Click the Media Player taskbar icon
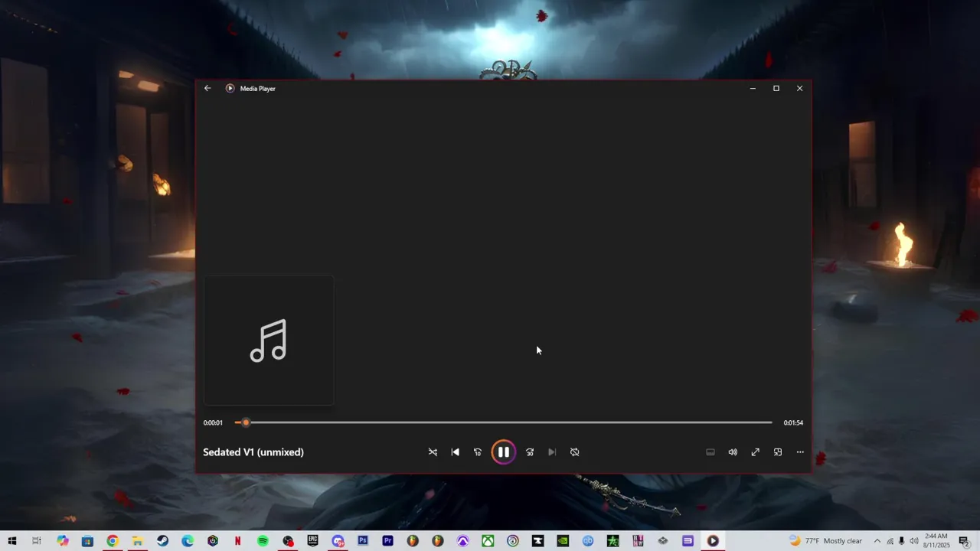This screenshot has width=980, height=551. coord(713,541)
